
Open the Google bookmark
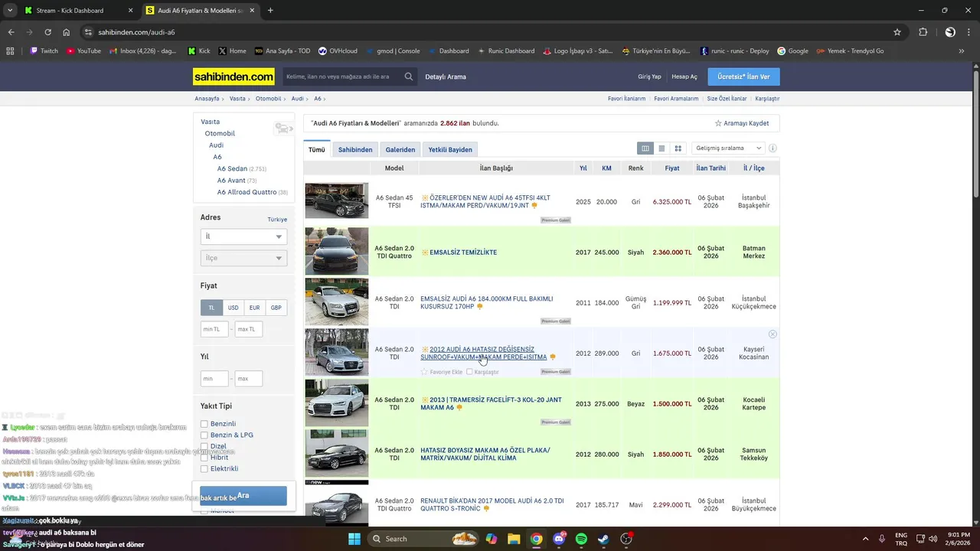pyautogui.click(x=792, y=51)
